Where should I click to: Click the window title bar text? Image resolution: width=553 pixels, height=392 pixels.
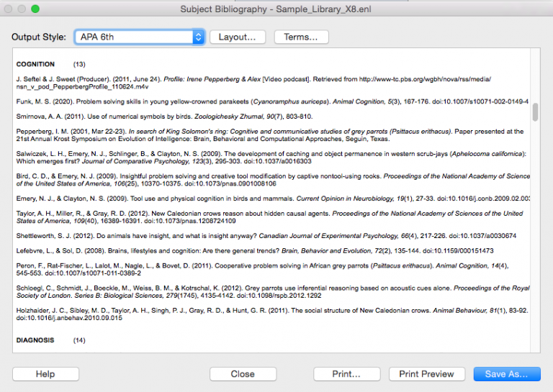[276, 8]
